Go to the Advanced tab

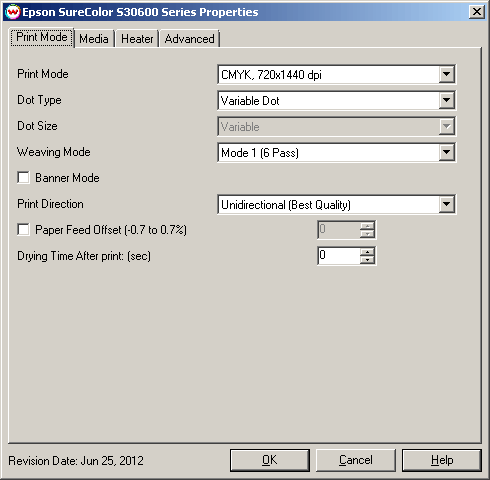189,39
